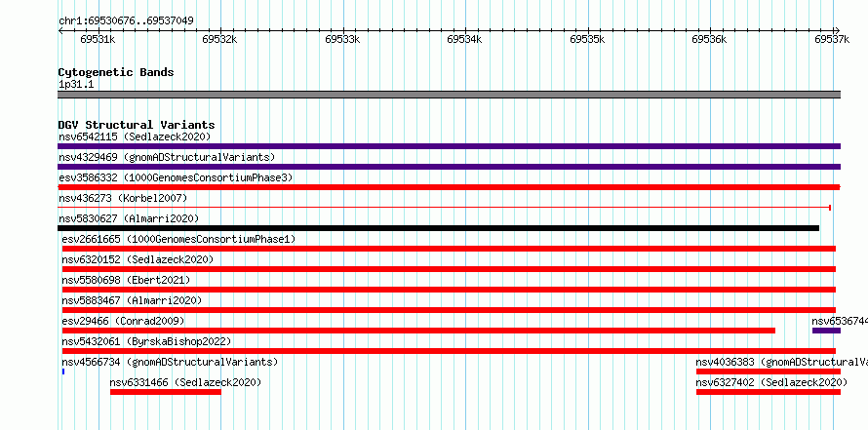This screenshot has width=868, height=430.
Task: Select the gray 1p31.1 cytogenetic band bar
Action: 449,95
